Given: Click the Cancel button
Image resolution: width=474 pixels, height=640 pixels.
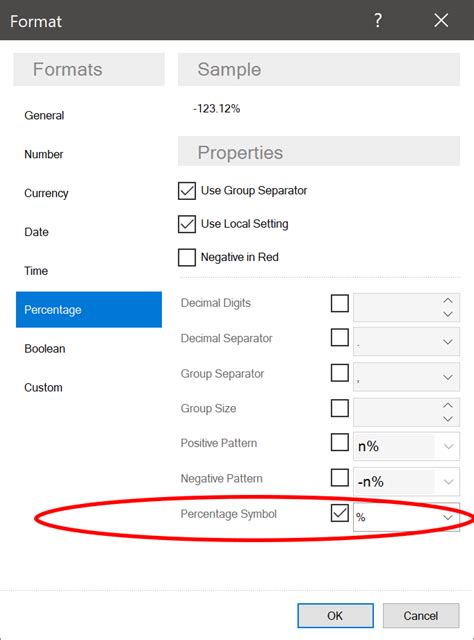Looking at the screenshot, I should (x=421, y=616).
